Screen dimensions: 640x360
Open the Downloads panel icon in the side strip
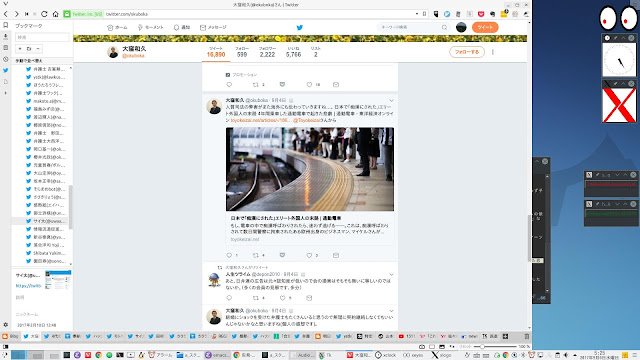pyautogui.click(x=5, y=36)
